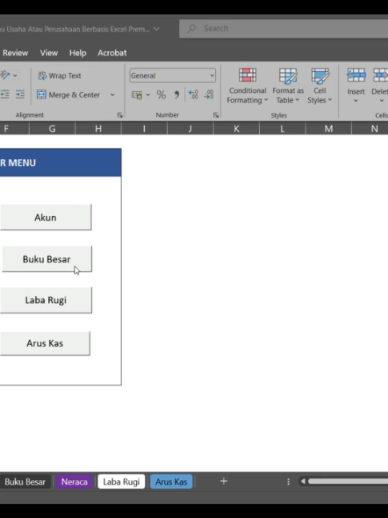Select column L header
Image resolution: width=388 pixels, height=518 pixels.
pyautogui.click(x=282, y=129)
